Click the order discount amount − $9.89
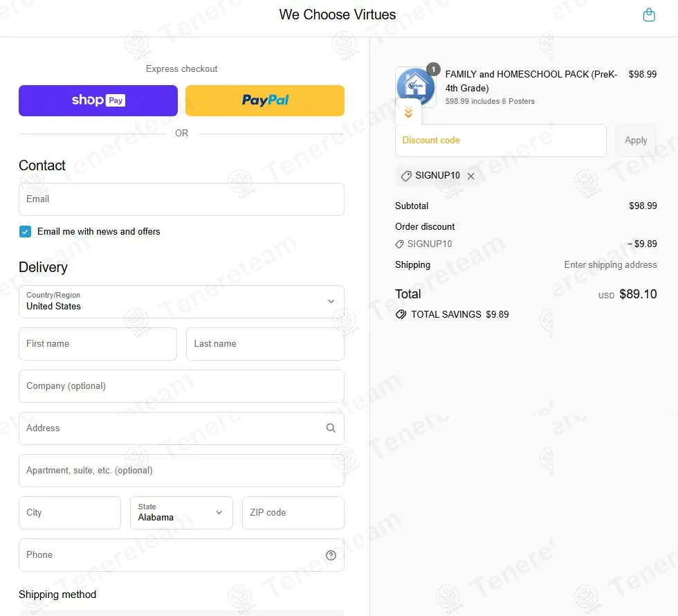The image size is (678, 616). (x=642, y=244)
